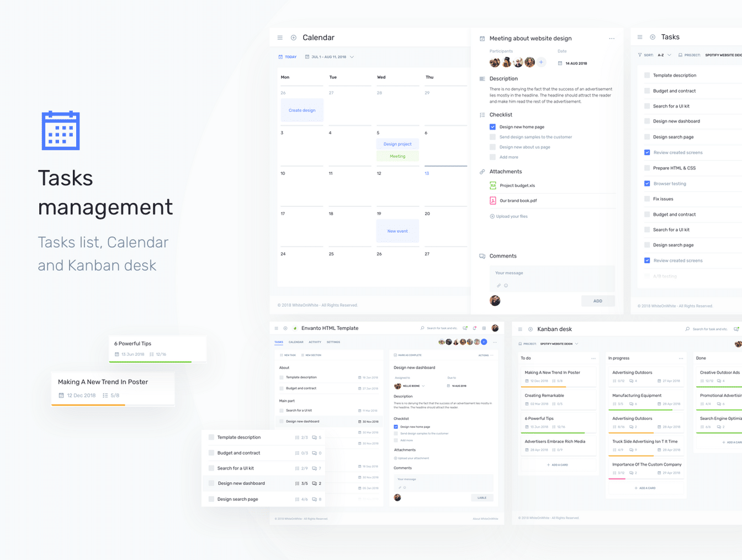Open hamburger menu in Calendar panel

point(280,38)
